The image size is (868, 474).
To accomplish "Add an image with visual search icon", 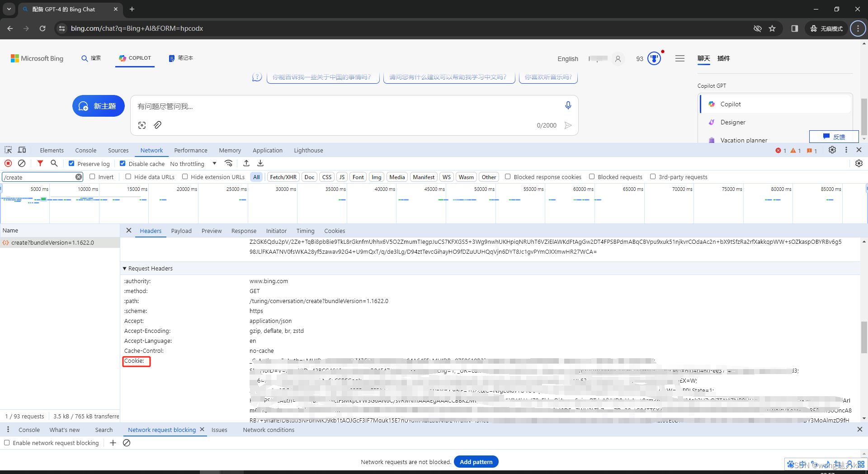I will (x=142, y=125).
